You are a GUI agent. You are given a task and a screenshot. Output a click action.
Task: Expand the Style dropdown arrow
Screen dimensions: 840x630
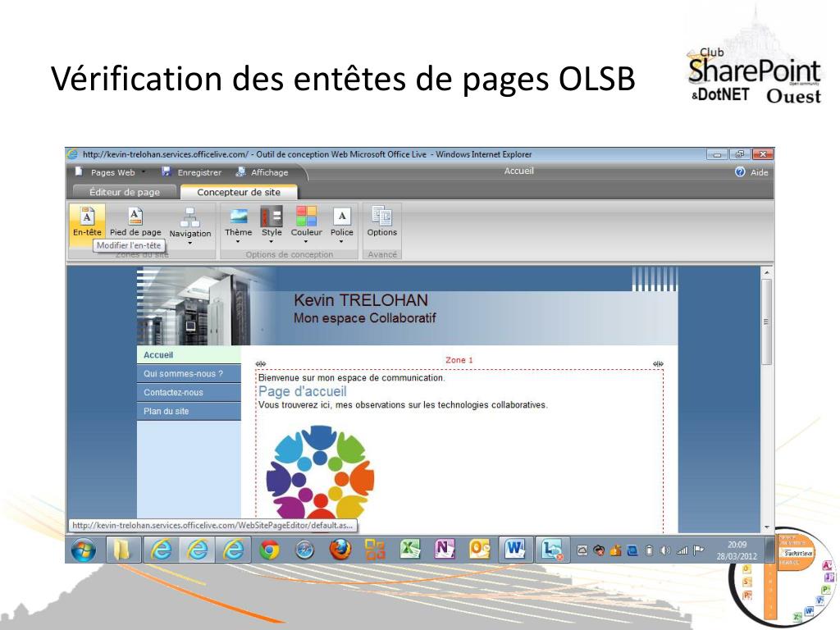coord(271,242)
